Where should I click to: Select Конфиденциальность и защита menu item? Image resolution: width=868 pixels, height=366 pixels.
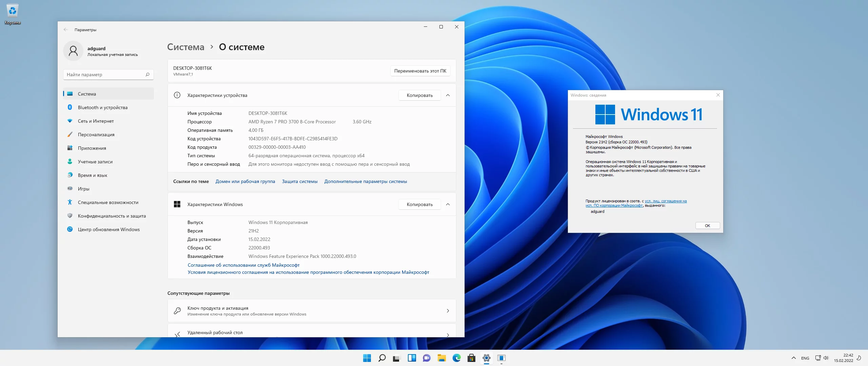point(112,216)
